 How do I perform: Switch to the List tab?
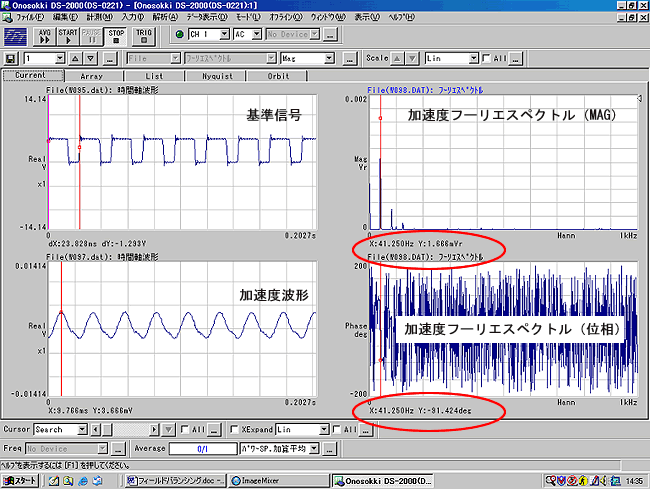click(x=154, y=76)
